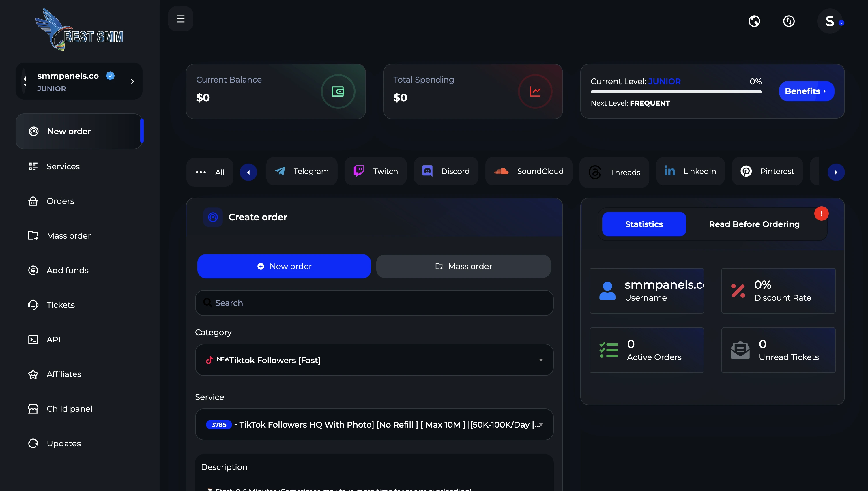
Task: Expand the Service dropdown list
Action: pyautogui.click(x=374, y=425)
